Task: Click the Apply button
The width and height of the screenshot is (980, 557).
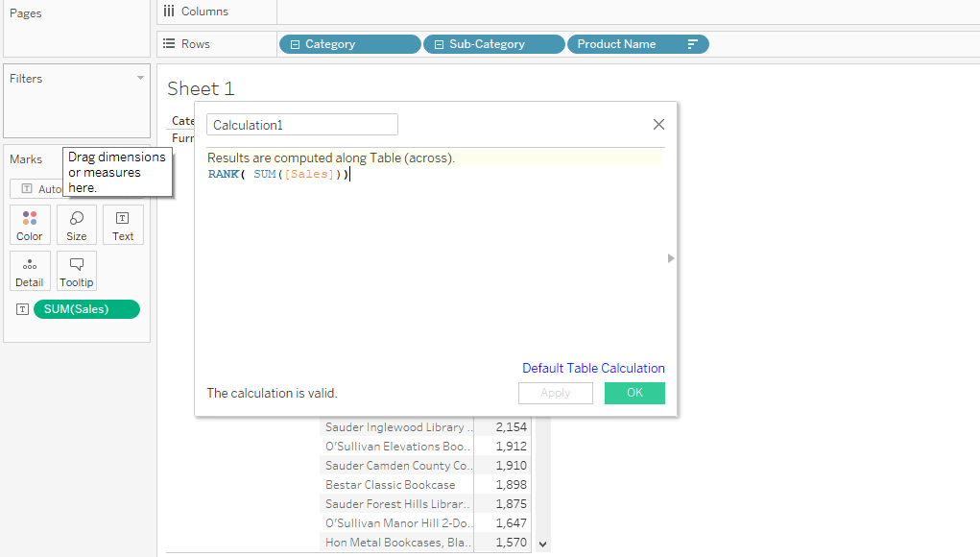Action: point(555,393)
